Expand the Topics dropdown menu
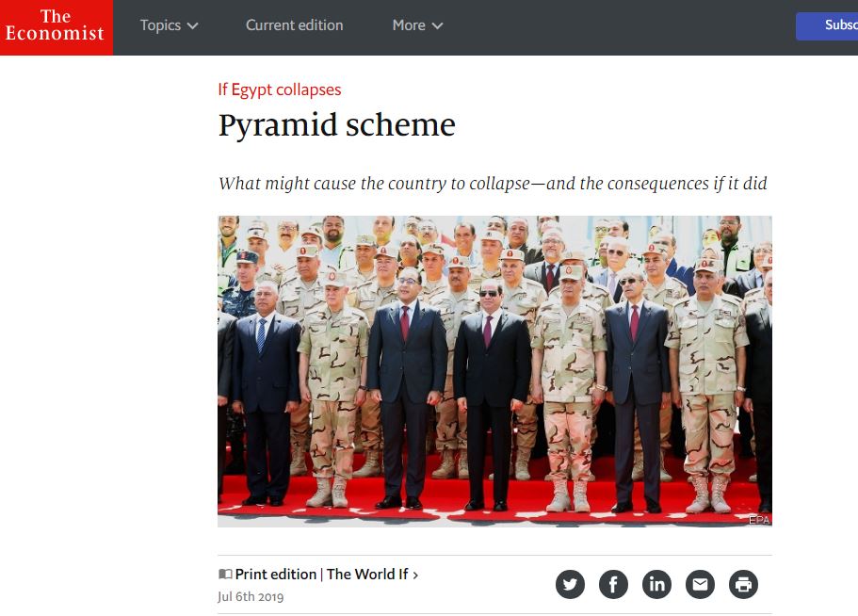Screen dimensions: 858x616 [x=169, y=25]
